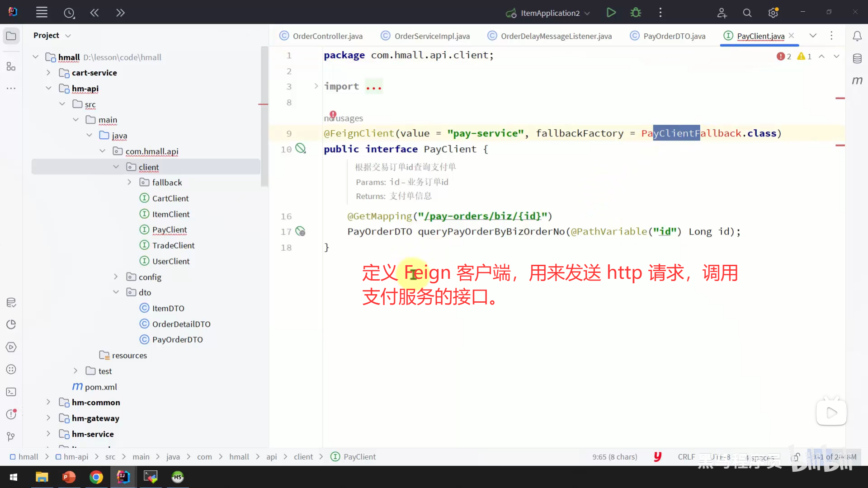Toggle read-only lock in status bar
This screenshot has height=488, width=868.
[796, 457]
